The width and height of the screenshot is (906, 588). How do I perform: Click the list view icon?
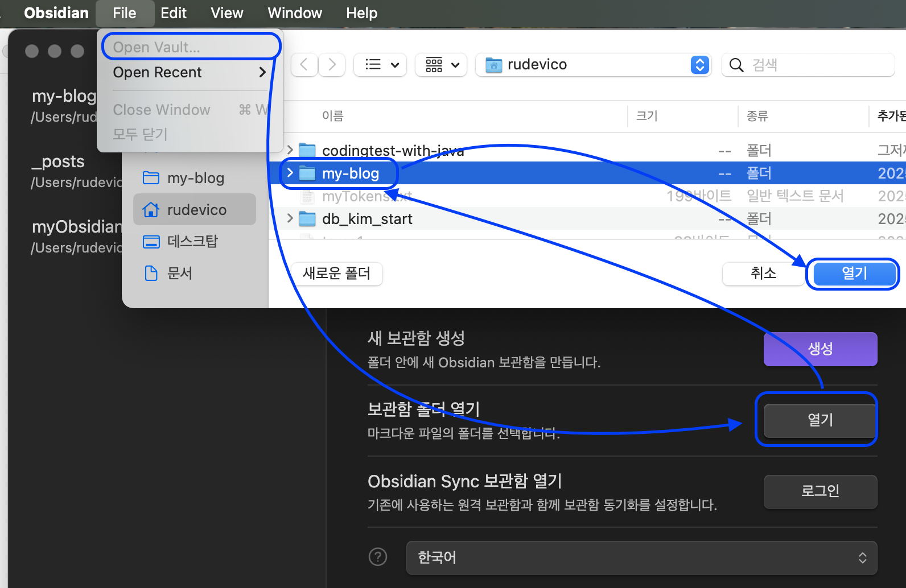click(373, 65)
